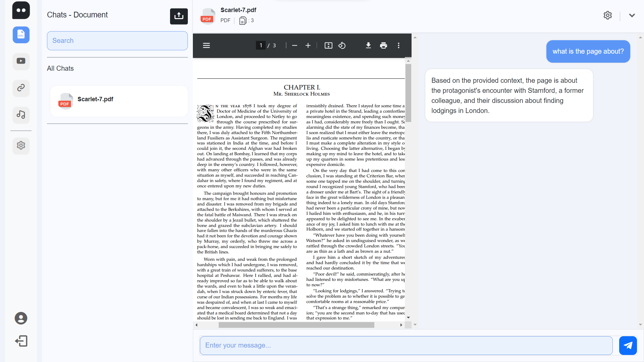644x362 pixels.
Task: Rotate the PDF counterclockwise
Action: point(342,46)
